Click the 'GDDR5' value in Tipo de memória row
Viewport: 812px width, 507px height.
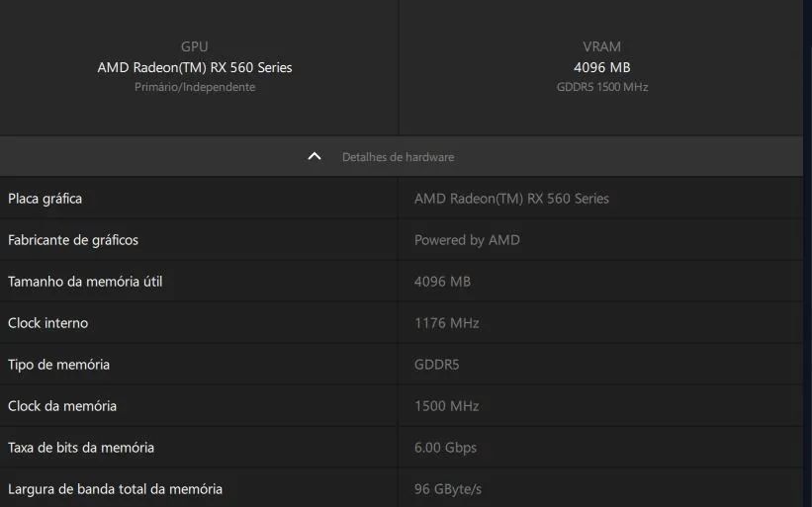(436, 365)
